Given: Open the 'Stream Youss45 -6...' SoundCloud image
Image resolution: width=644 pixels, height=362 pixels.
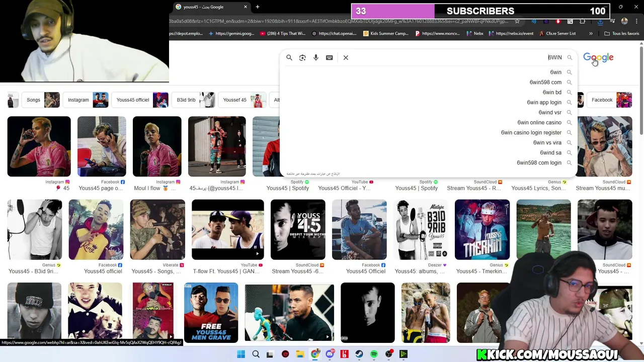Looking at the screenshot, I should tap(298, 229).
